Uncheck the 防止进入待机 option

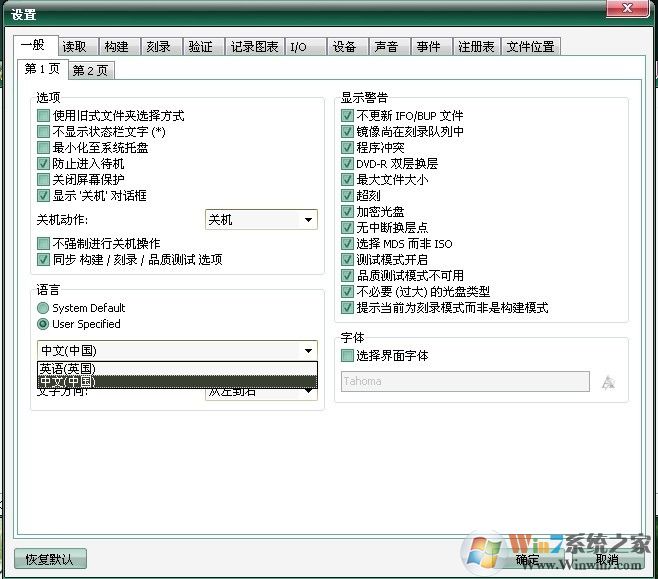[x=43, y=164]
